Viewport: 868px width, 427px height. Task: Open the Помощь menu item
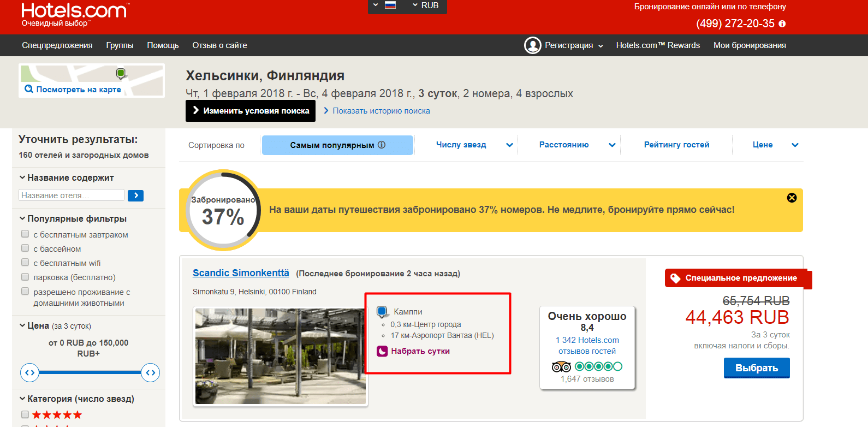click(x=163, y=45)
